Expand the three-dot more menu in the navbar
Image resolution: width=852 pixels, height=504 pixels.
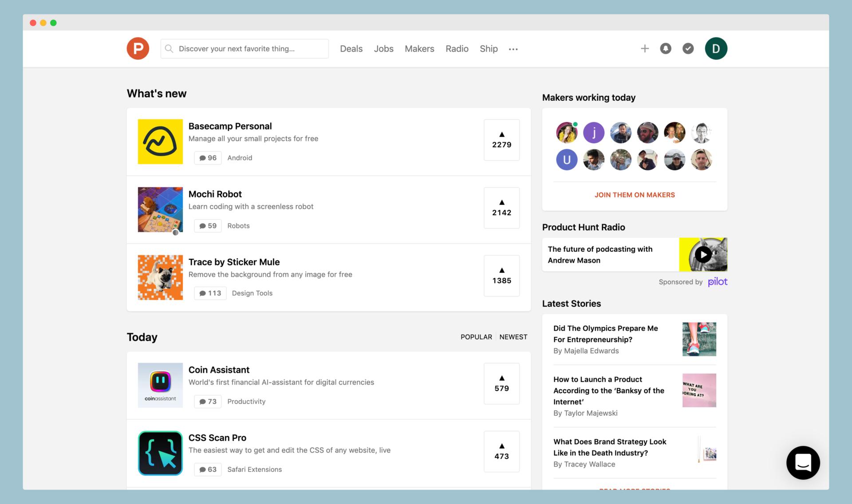point(513,49)
